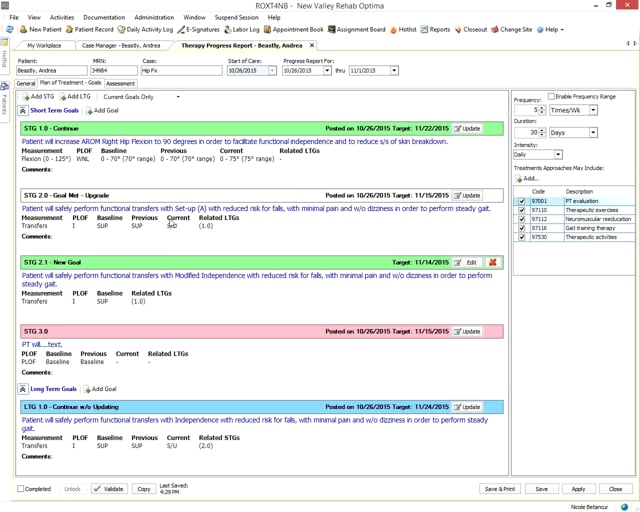
Task: Collapse the Short Term Goals section
Action: pos(23,110)
